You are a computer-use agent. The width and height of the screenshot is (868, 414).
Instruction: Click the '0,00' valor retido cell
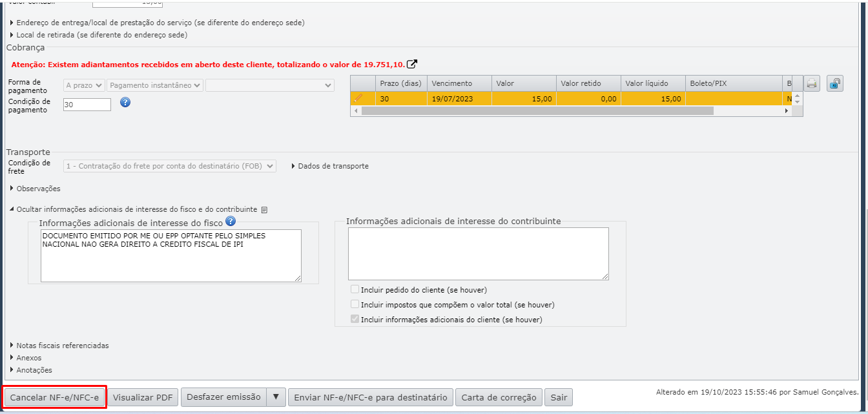[x=588, y=99]
